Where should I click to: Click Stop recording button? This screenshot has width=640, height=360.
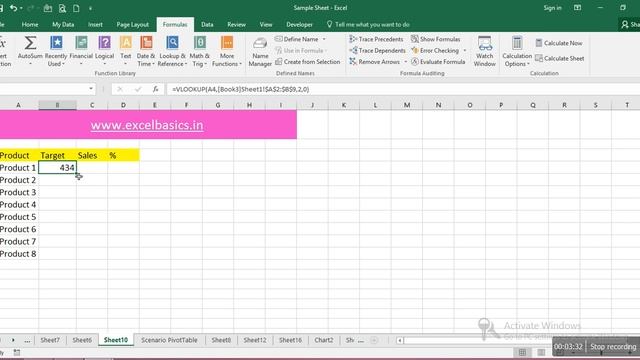(x=613, y=347)
